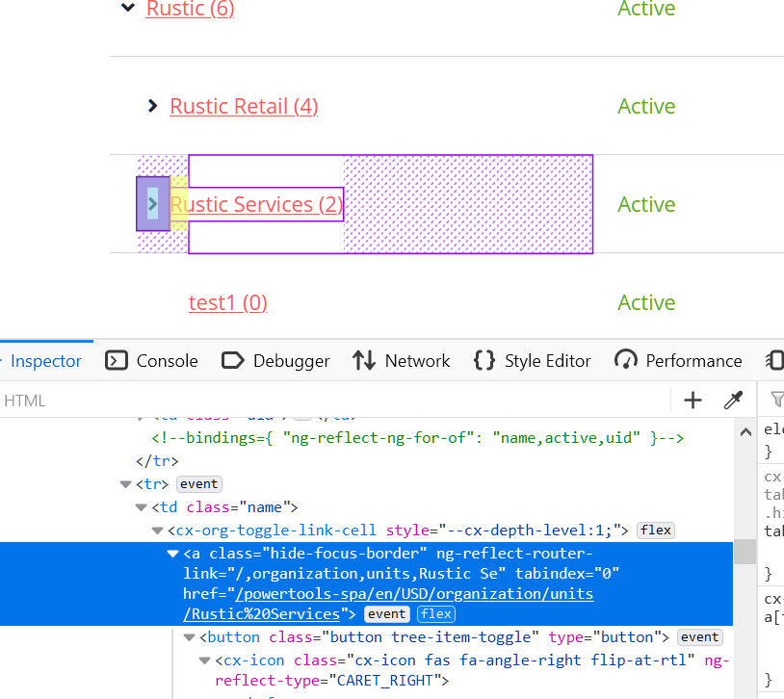The height and width of the screenshot is (699, 784).
Task: Collapse the selected anchor node
Action: point(173,554)
